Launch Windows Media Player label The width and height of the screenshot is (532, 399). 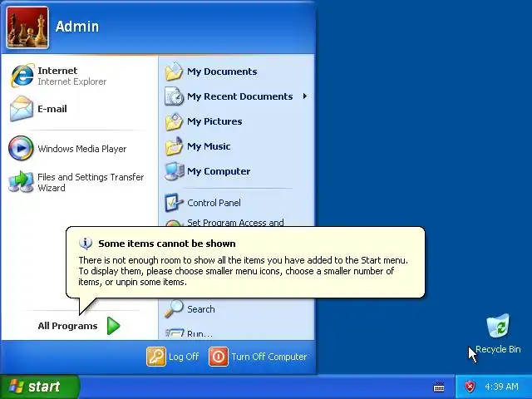[x=82, y=149]
